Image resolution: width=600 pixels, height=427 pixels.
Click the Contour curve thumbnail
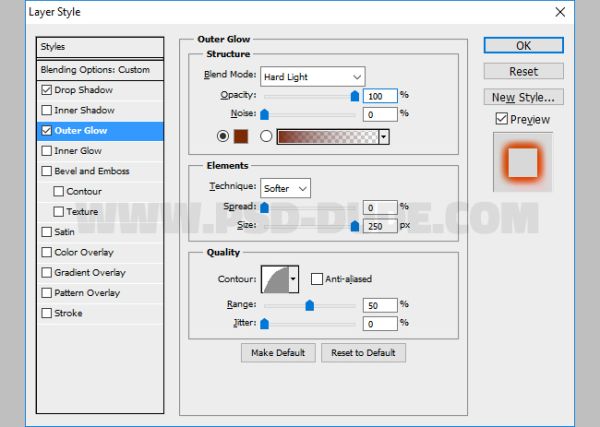pyautogui.click(x=275, y=279)
